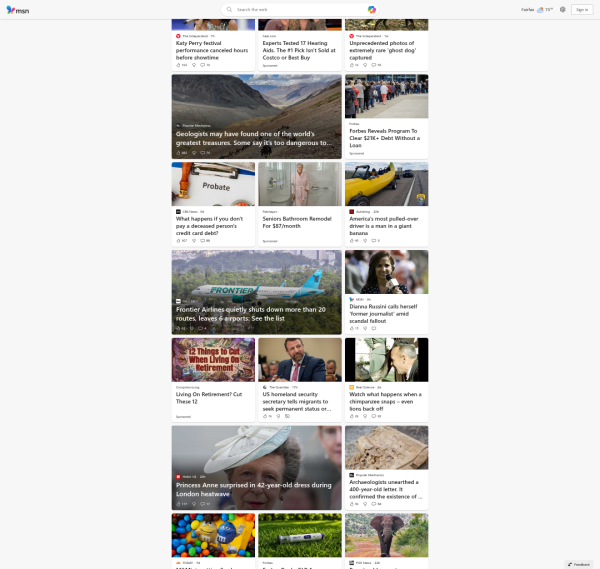
Task: Open the Katy Perry festival performance headline
Action: [212, 50]
